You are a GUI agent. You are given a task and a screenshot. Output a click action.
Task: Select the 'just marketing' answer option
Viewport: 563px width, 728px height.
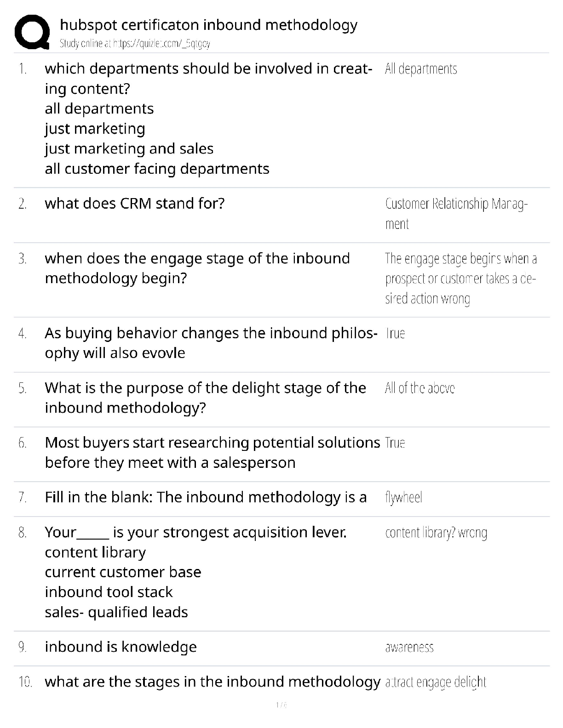(x=95, y=129)
